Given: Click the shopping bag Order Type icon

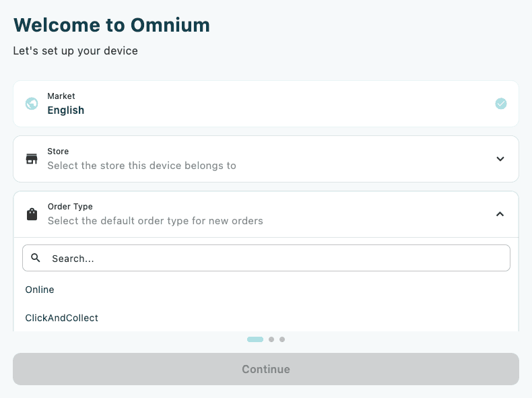Looking at the screenshot, I should 32,214.
